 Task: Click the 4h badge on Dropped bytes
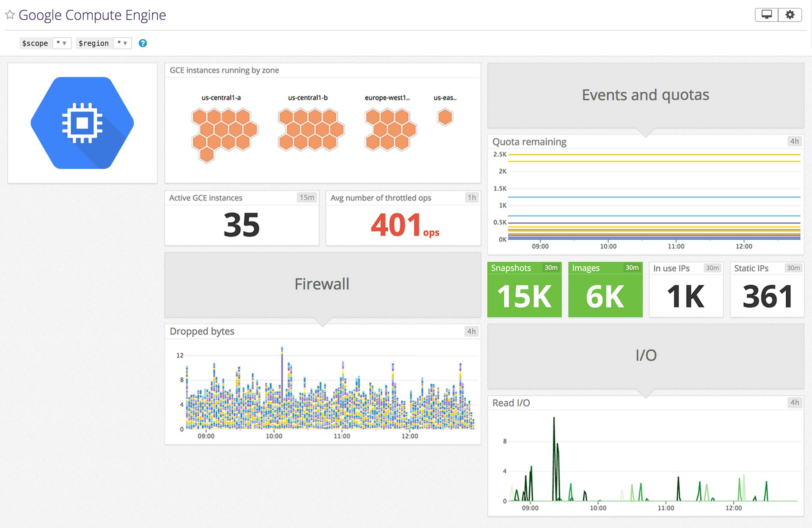[471, 331]
